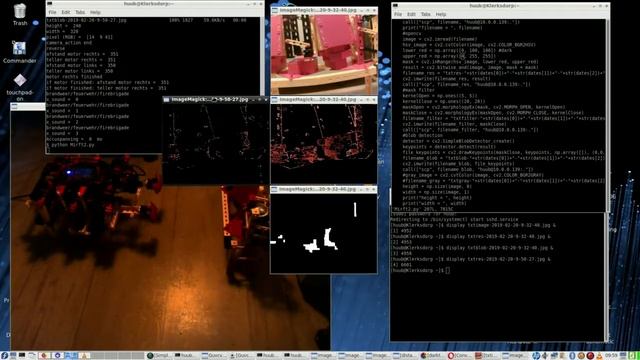Image resolution: width=640 pixels, height=360 pixels.
Task: Click the dark sparse-edge image 9-50-27.jpg
Action: (216, 143)
